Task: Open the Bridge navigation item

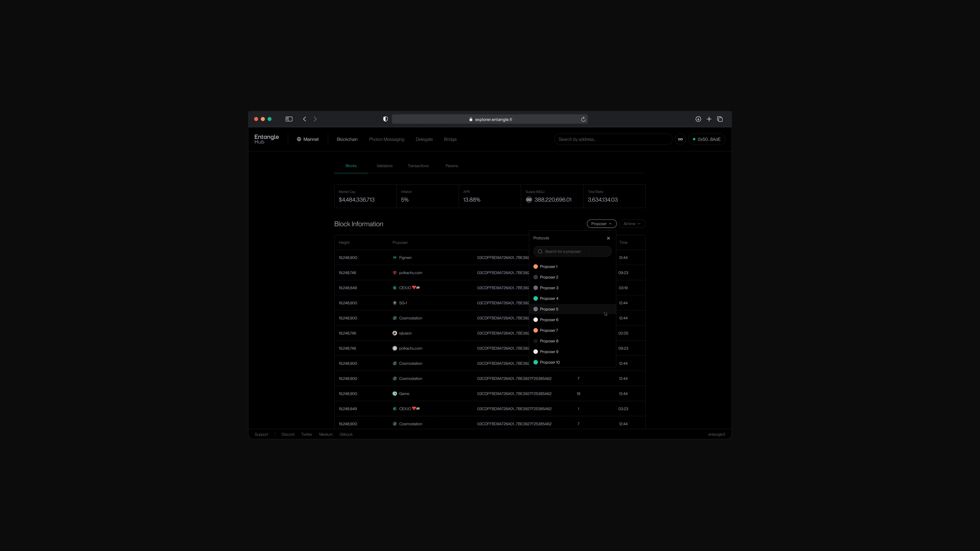Action: pos(450,139)
